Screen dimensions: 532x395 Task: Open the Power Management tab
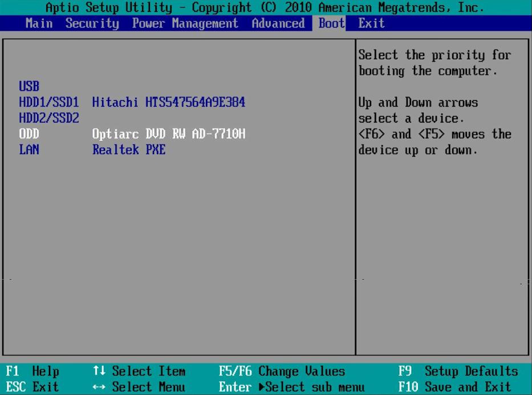click(x=185, y=23)
